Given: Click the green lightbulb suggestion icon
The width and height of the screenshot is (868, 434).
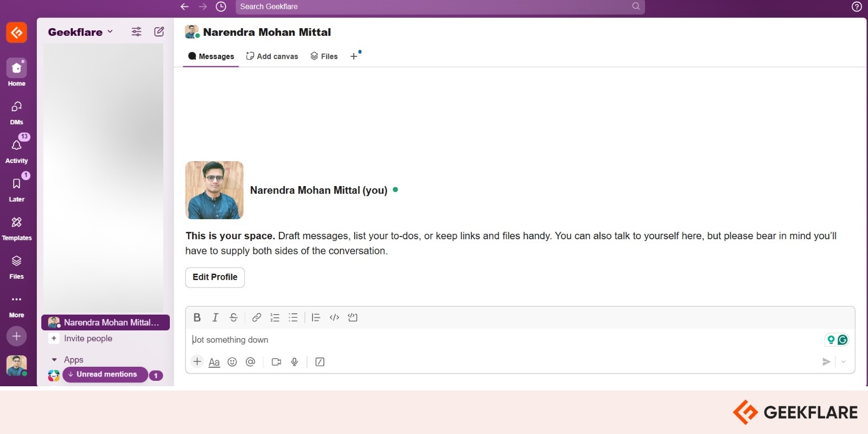Looking at the screenshot, I should click(x=831, y=340).
